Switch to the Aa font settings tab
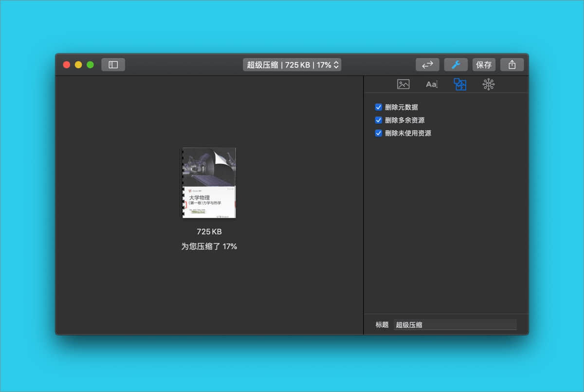Screen dimensions: 584x392 tap(432, 84)
